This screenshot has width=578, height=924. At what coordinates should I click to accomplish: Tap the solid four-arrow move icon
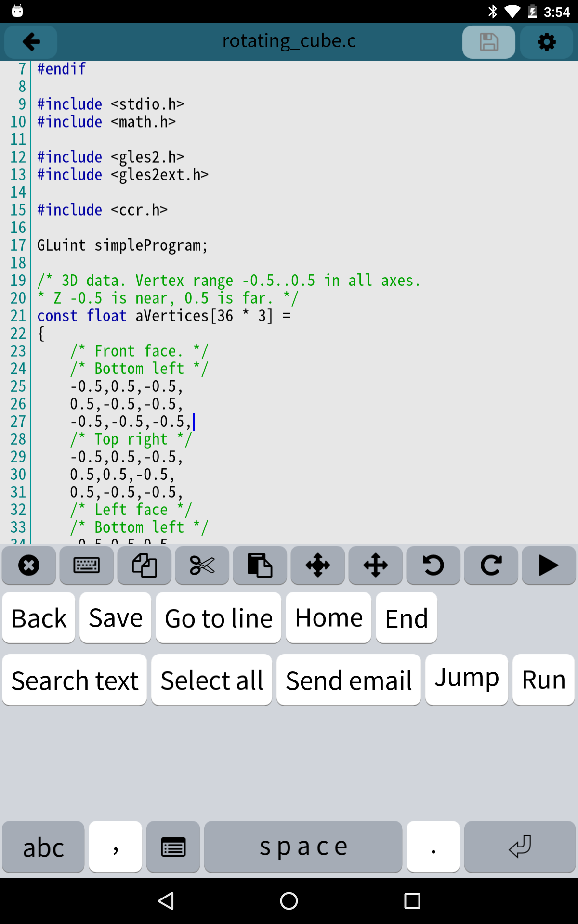coord(318,565)
